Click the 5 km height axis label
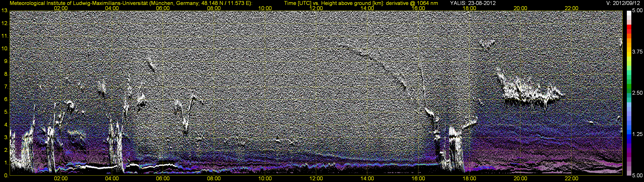 coord(6,112)
